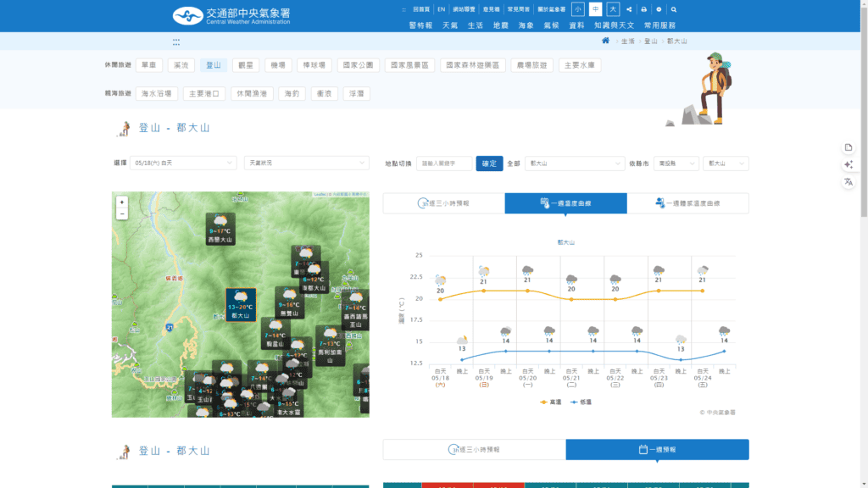The image size is (868, 488).
Task: Click 登山 in the breadcrumb
Action: coord(650,42)
